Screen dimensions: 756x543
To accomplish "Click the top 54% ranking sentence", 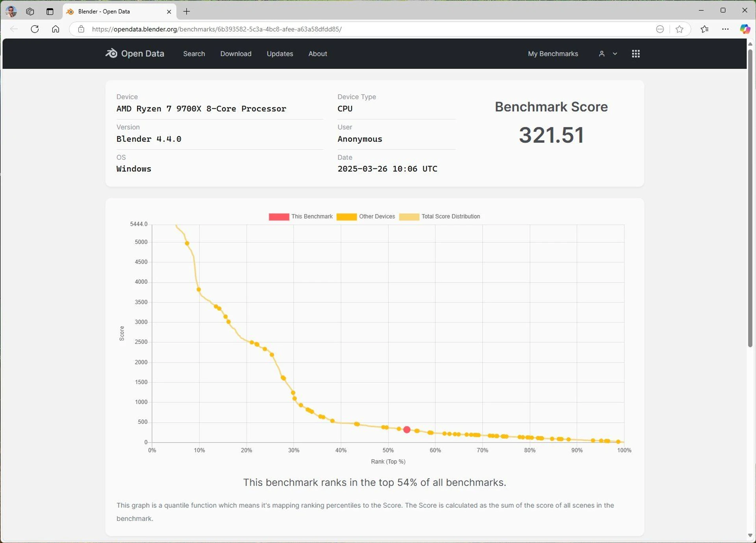I will 374,482.
